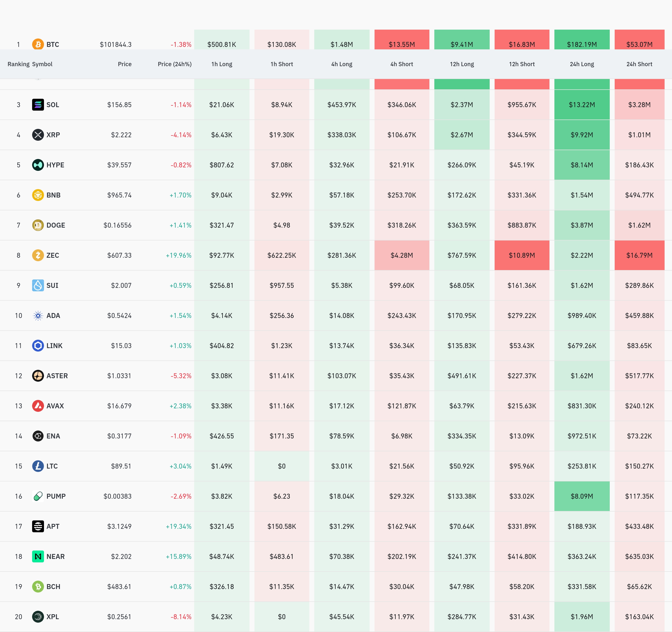This screenshot has width=672, height=632.
Task: Open the PUMP symbol link
Action: pos(56,496)
